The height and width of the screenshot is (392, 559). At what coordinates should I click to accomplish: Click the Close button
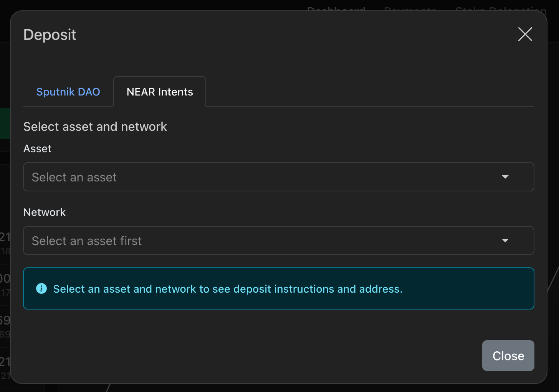click(x=508, y=356)
